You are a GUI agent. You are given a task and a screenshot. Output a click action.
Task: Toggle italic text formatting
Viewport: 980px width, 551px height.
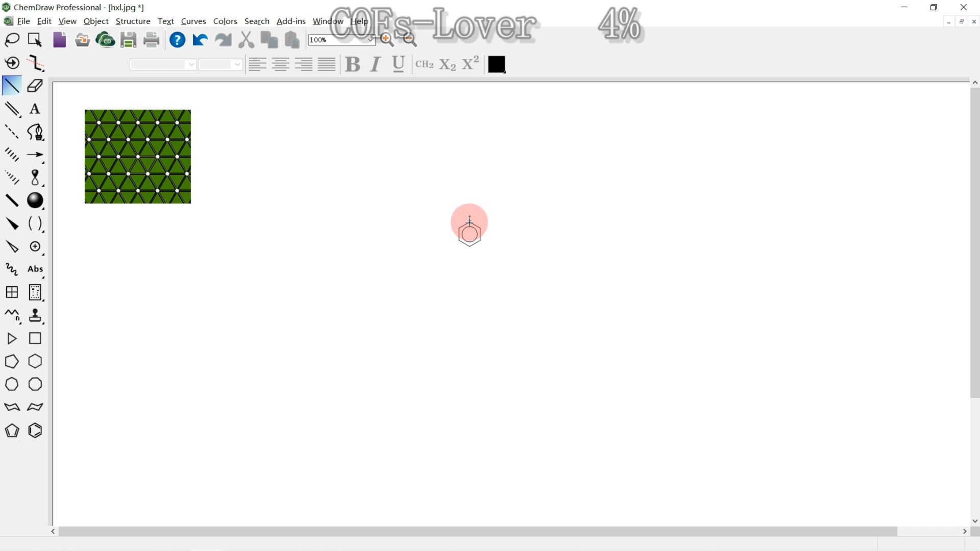tap(375, 64)
